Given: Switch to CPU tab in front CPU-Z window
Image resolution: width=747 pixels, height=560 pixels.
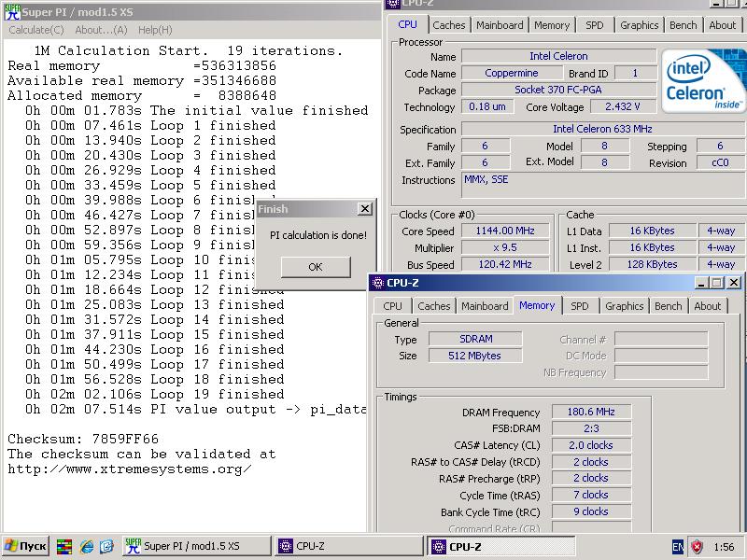Looking at the screenshot, I should click(392, 306).
